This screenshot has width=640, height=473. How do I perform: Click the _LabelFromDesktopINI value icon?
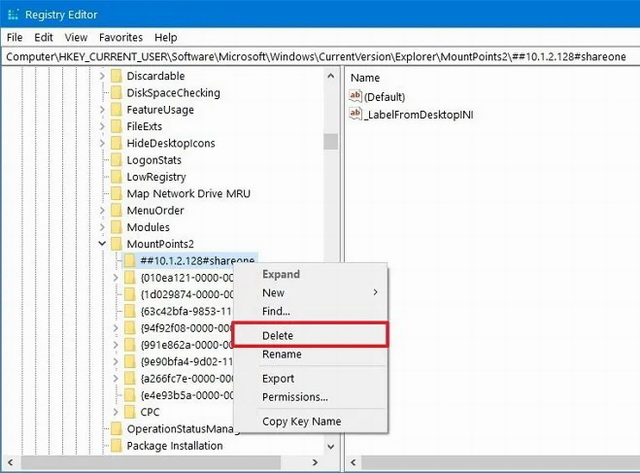(356, 115)
